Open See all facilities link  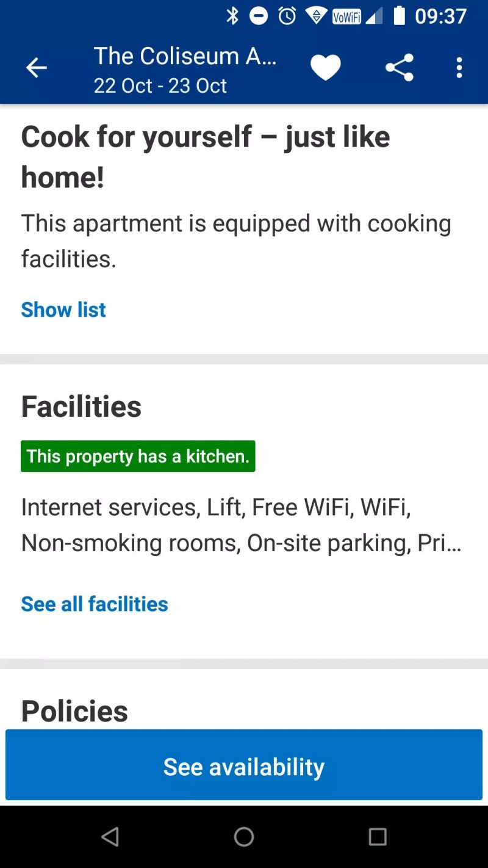pos(95,604)
